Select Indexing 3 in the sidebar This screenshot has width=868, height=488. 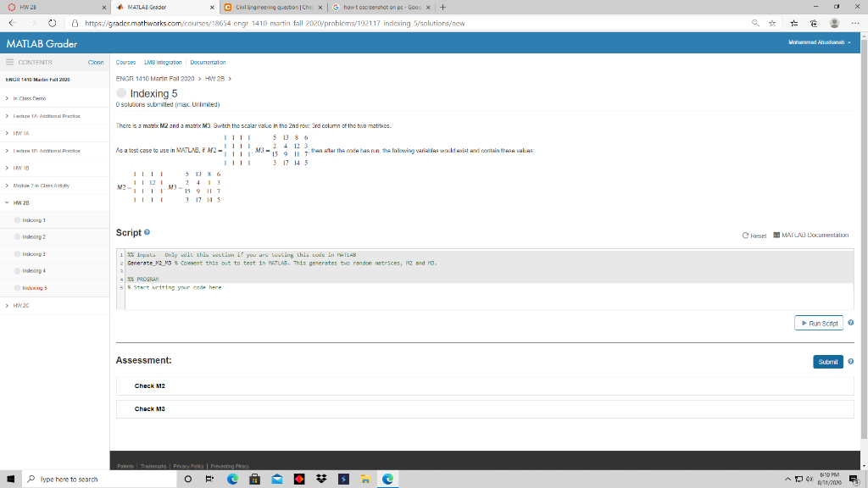pos(32,253)
